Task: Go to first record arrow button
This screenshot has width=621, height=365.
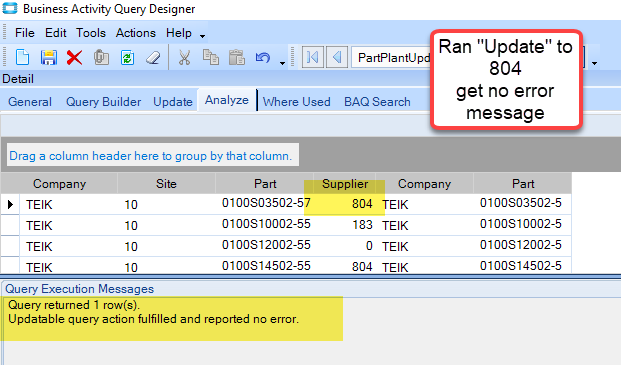Action: point(312,58)
